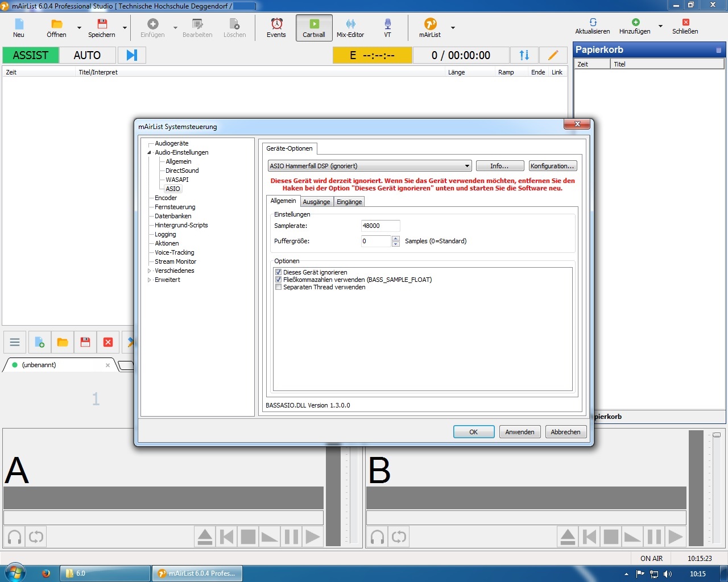Click the volume slider handle beside player B
Viewport: 728px width, 582px height.
tap(717, 435)
